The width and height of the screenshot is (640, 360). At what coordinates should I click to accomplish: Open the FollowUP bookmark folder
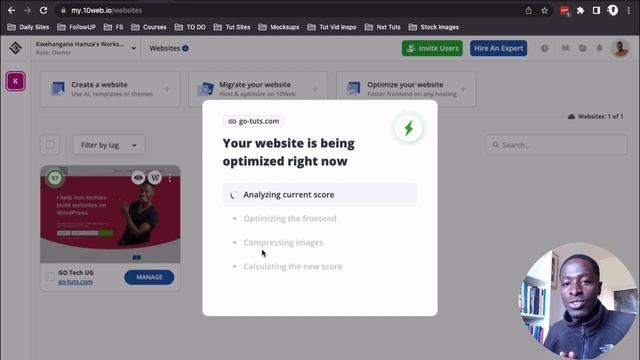[76, 27]
